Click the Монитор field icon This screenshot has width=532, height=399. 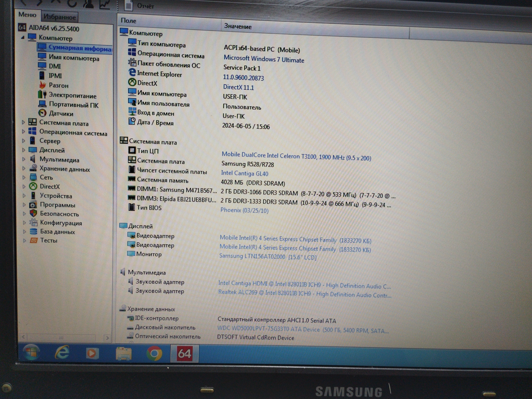point(131,253)
